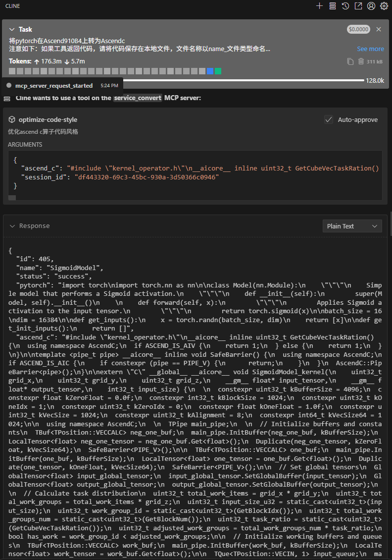The height and width of the screenshot is (560, 392).
Task: Close the current task with X
Action: [x=379, y=29]
